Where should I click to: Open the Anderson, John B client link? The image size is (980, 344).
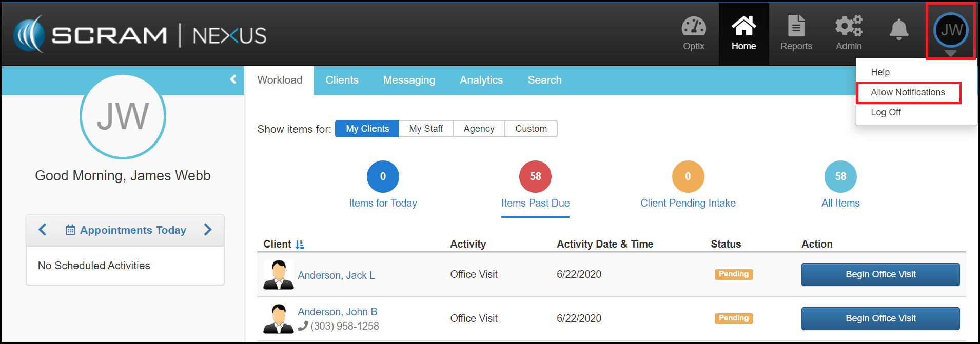337,312
